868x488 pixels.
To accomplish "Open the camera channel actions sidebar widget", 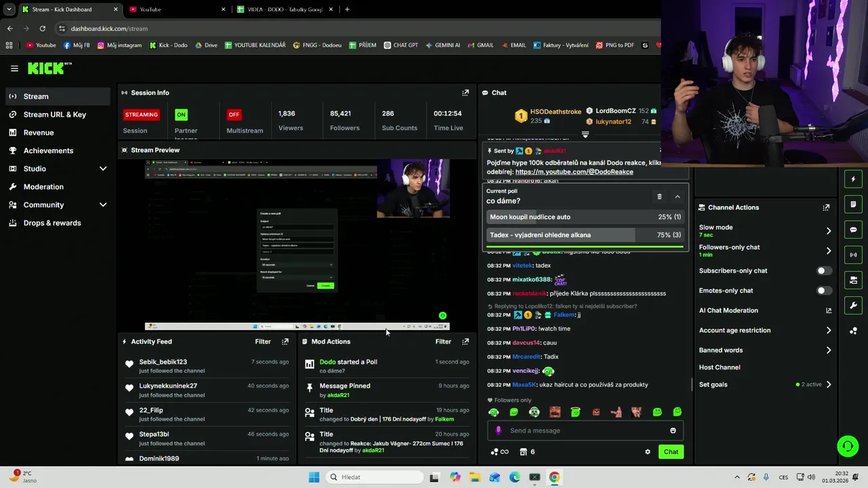I will [x=853, y=280].
